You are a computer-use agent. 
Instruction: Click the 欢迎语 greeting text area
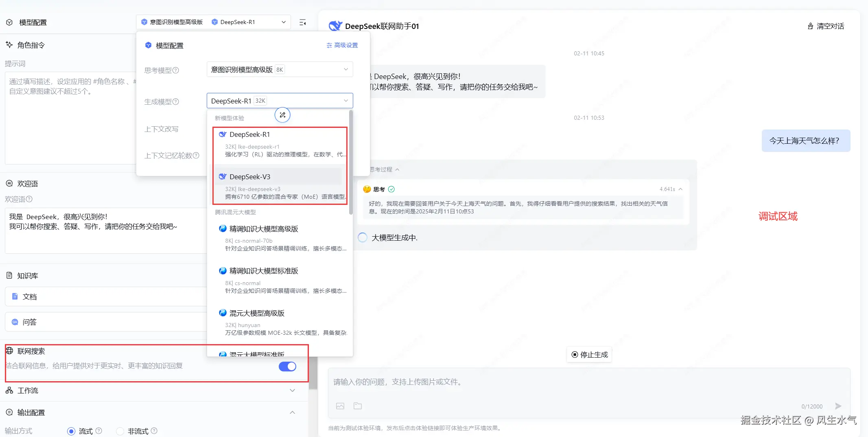click(106, 231)
